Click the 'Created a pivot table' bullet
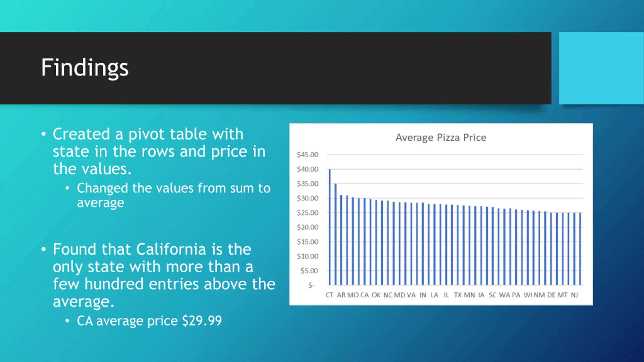This screenshot has height=362, width=644. [x=159, y=151]
